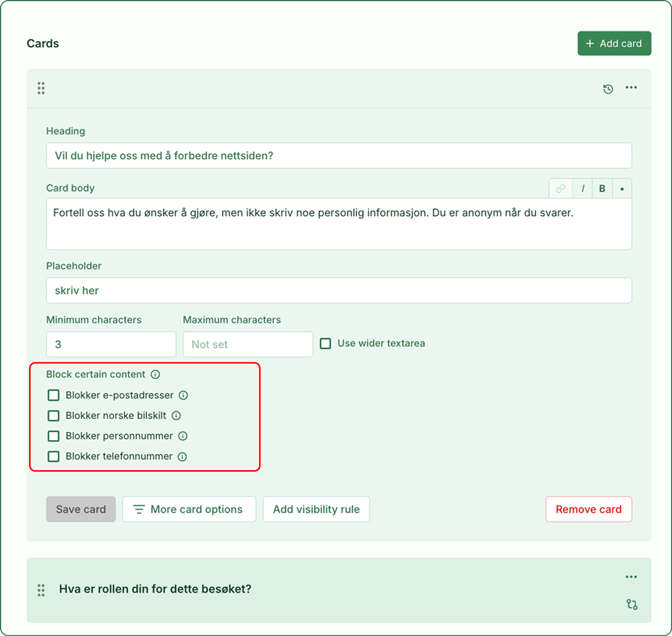
Task: Open the first card's three-dot menu
Action: 631,88
